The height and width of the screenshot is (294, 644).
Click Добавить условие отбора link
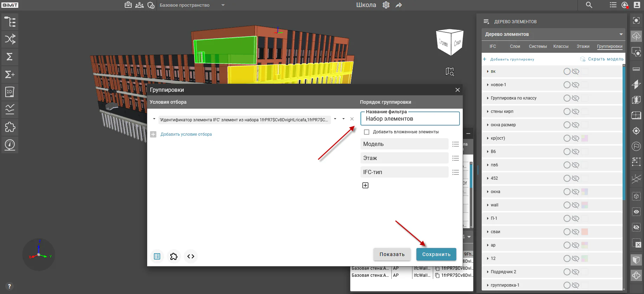(x=186, y=134)
